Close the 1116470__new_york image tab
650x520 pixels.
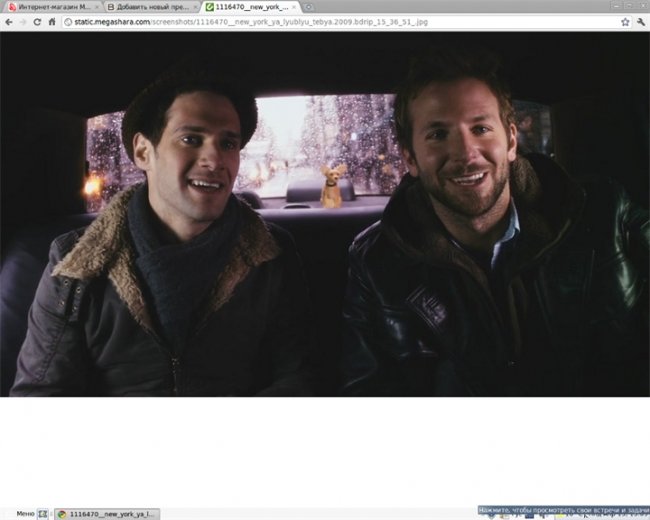[x=293, y=7]
